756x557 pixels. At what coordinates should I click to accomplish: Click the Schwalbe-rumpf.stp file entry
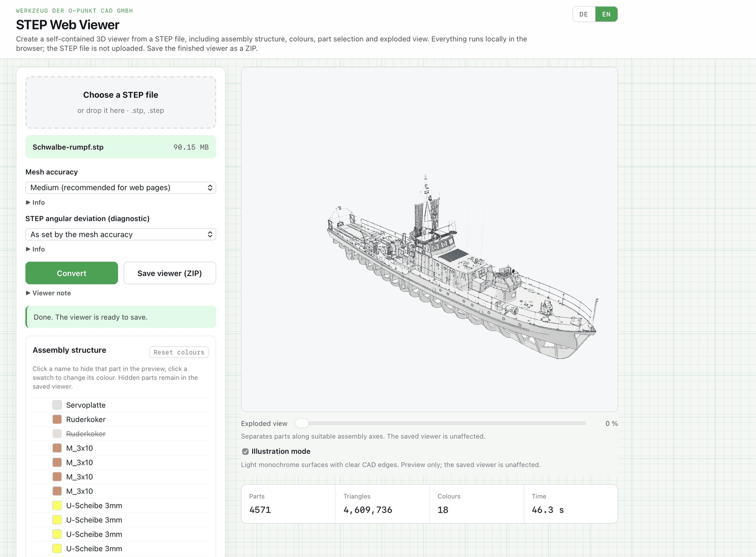tap(120, 147)
